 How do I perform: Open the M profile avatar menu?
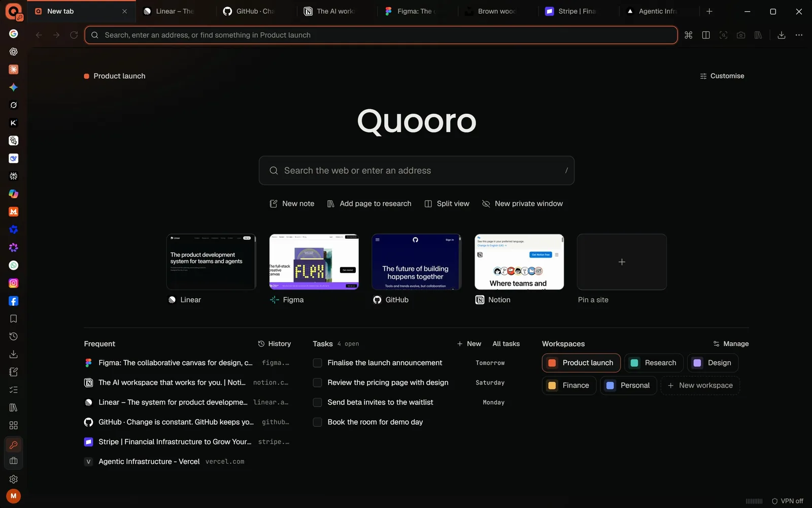(x=14, y=496)
